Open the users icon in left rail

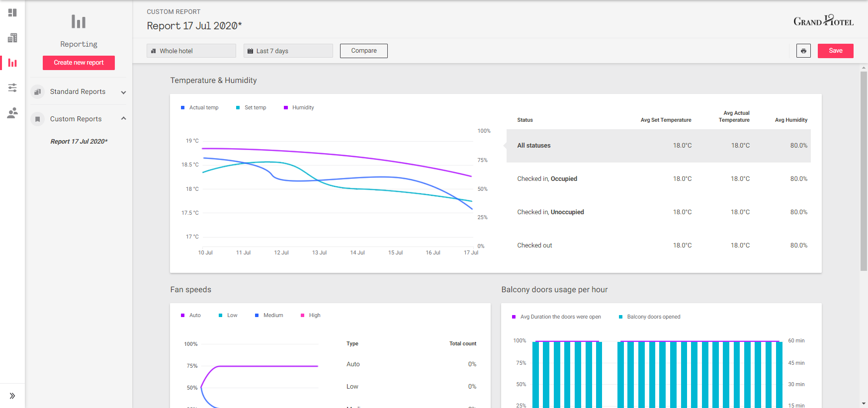pos(12,113)
